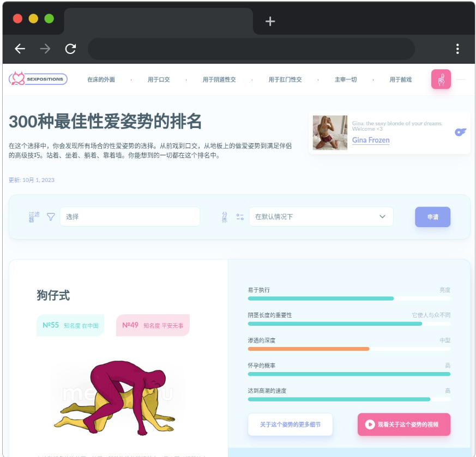Click the Sexpositions site logo
Screen dimensions: 476x457
click(38, 79)
